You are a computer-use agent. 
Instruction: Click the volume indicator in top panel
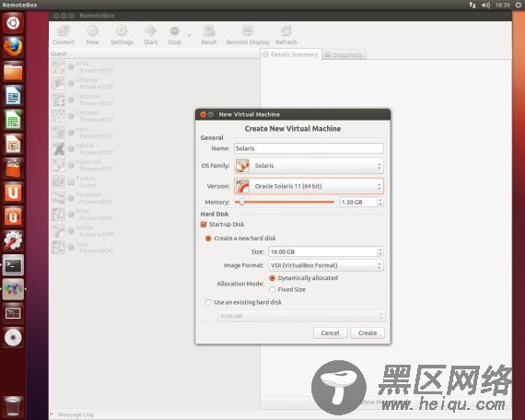pyautogui.click(x=485, y=5)
